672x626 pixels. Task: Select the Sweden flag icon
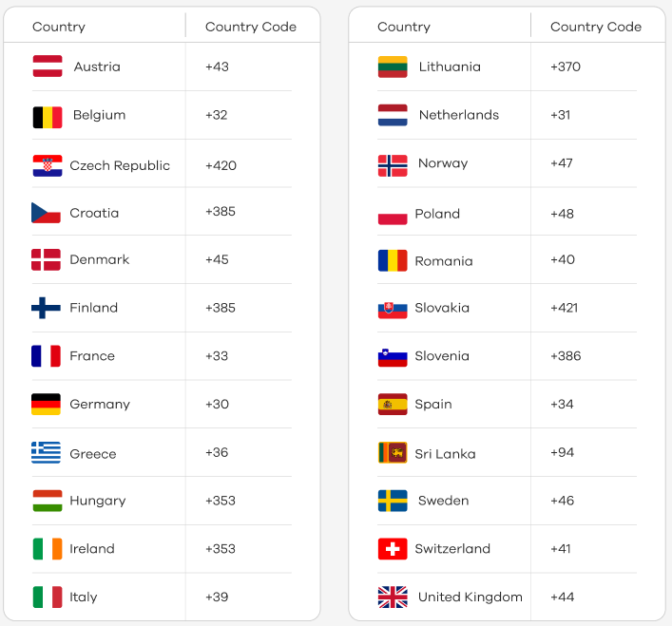(393, 501)
